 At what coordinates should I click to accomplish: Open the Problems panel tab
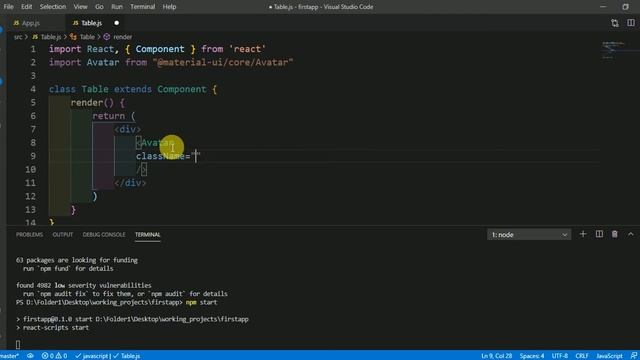tap(29, 235)
